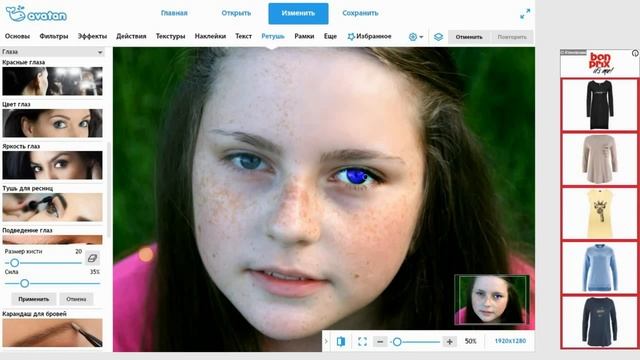Select Яркость глаз tool thumbnail
Image resolution: width=640 pixels, height=360 pixels.
52,165
